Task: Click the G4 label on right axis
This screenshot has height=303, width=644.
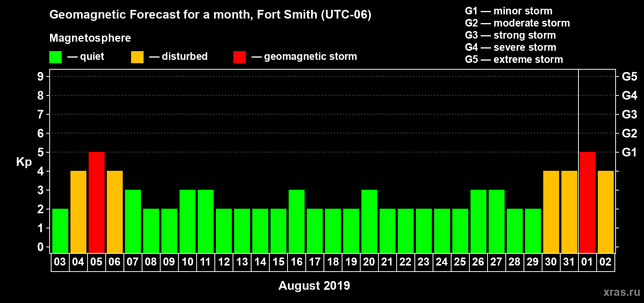Action: pyautogui.click(x=629, y=95)
